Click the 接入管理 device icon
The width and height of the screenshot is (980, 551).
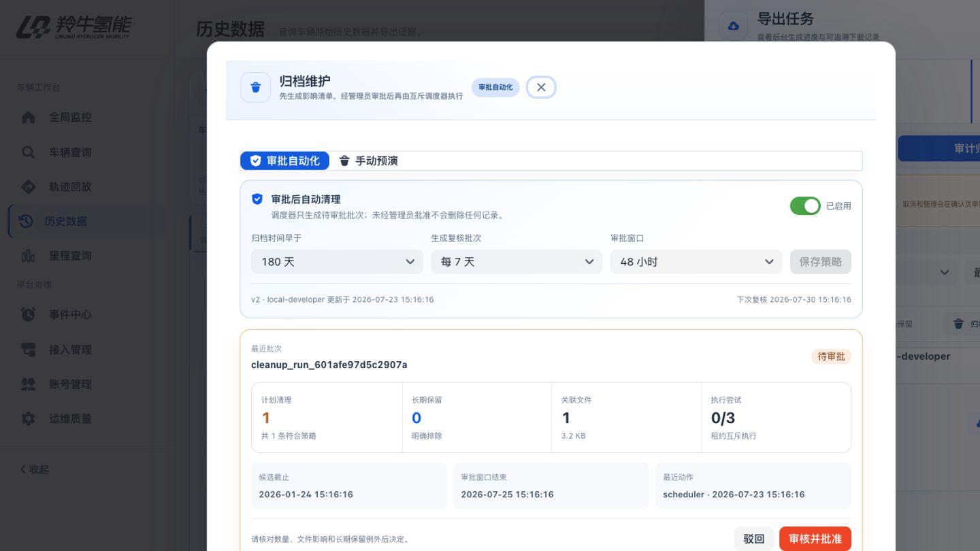tap(28, 349)
